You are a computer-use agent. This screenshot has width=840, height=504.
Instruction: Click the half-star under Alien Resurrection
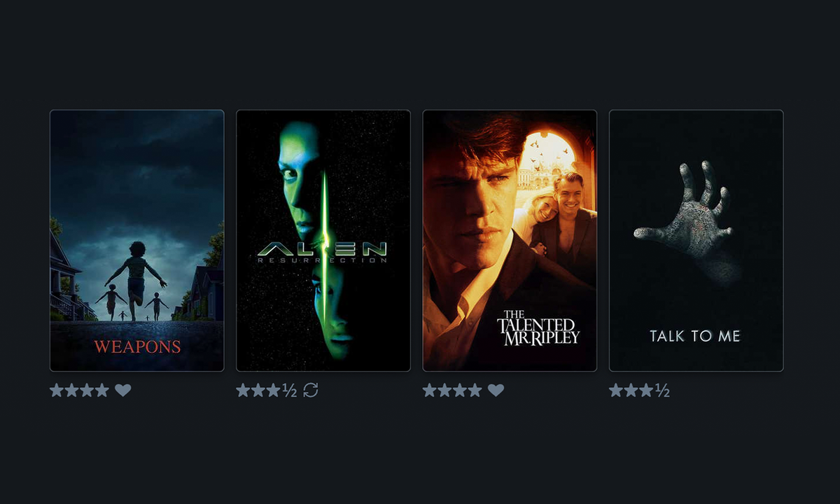tap(290, 390)
